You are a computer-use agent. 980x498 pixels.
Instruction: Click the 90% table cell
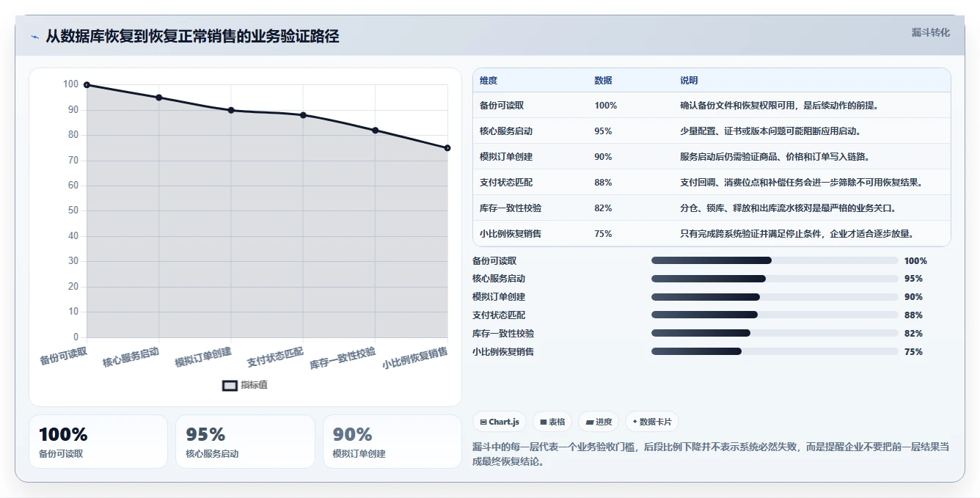pos(603,157)
